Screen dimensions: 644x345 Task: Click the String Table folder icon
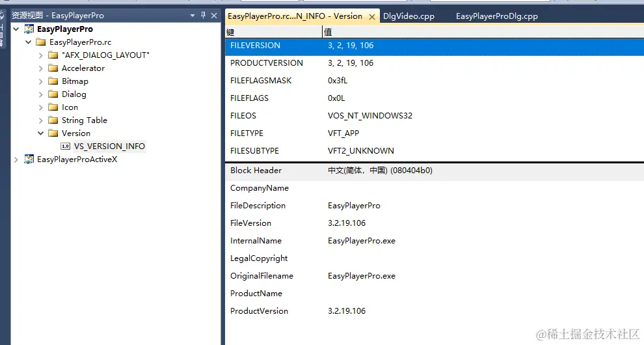[x=53, y=120]
